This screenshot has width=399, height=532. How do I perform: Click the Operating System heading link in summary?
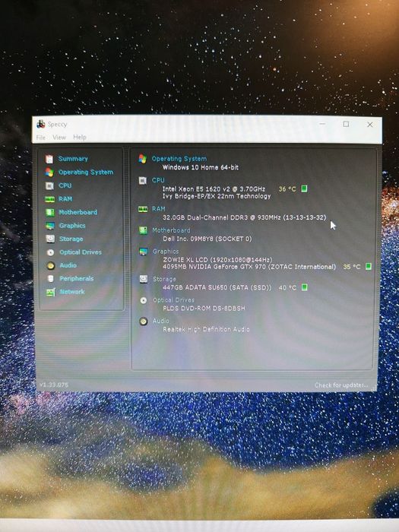tap(179, 159)
